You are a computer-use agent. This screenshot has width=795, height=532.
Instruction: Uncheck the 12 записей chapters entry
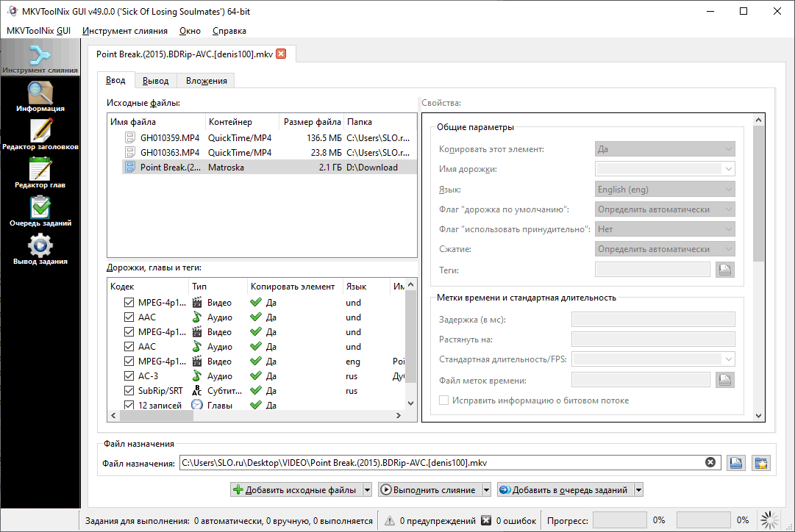click(x=129, y=405)
